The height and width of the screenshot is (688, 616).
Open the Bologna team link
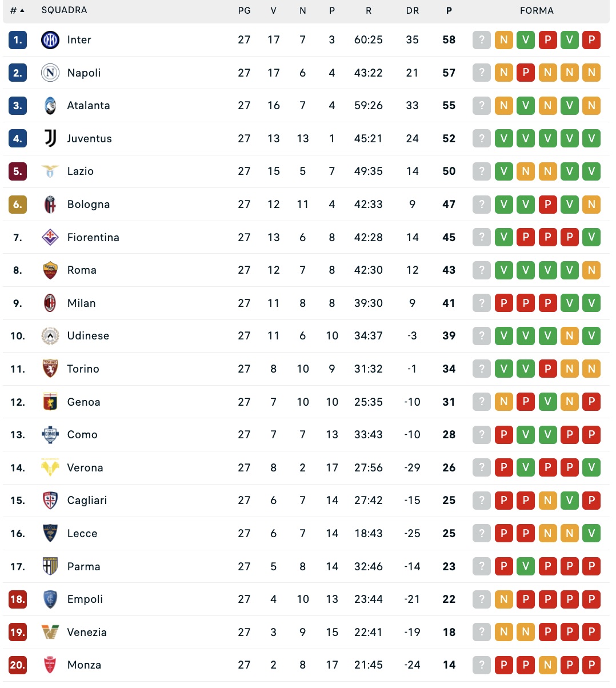(89, 205)
